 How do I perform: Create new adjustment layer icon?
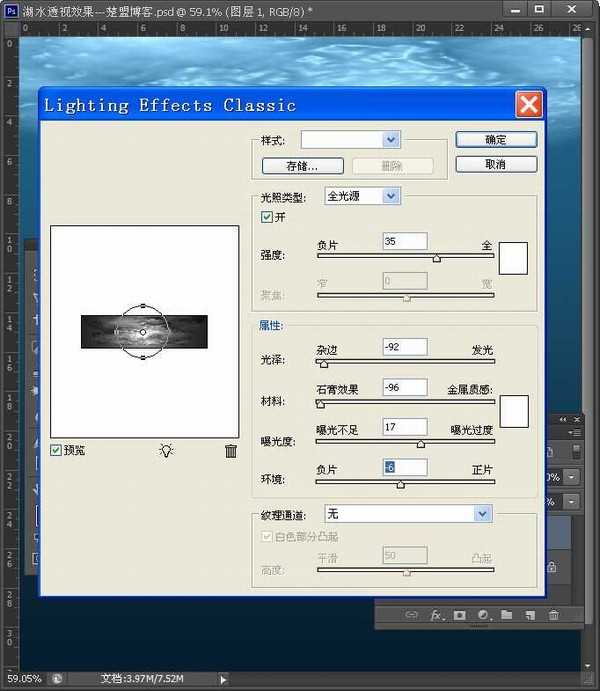[483, 615]
